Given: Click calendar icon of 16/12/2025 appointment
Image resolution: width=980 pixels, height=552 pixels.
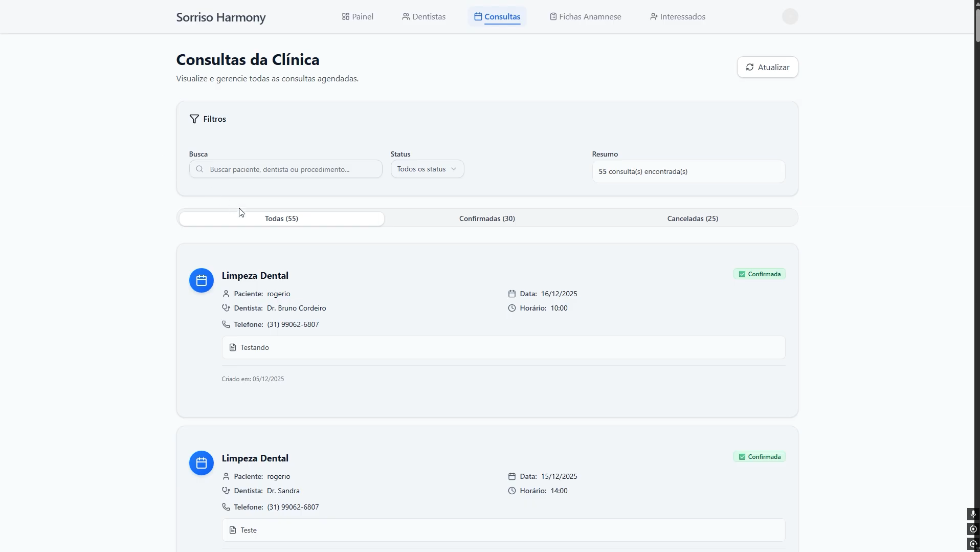Looking at the screenshot, I should tap(202, 280).
